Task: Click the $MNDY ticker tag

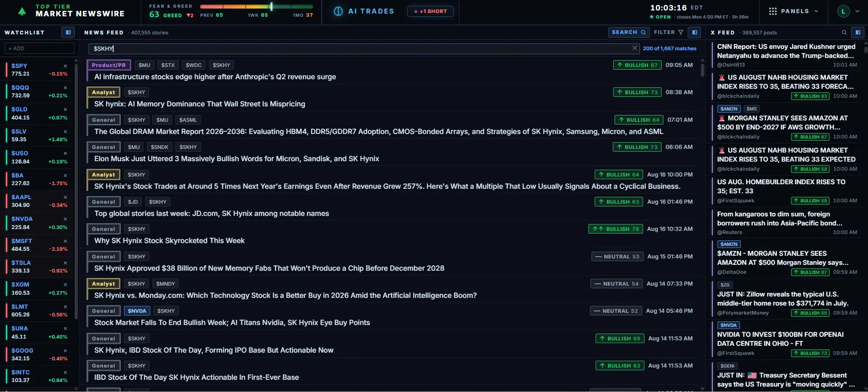Action: [x=166, y=284]
